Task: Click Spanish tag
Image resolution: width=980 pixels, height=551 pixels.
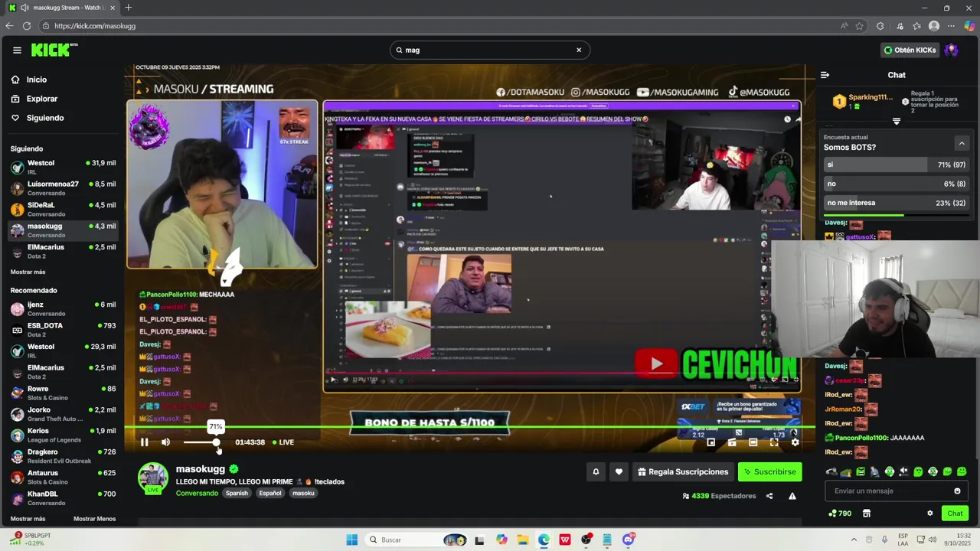Action: point(237,493)
